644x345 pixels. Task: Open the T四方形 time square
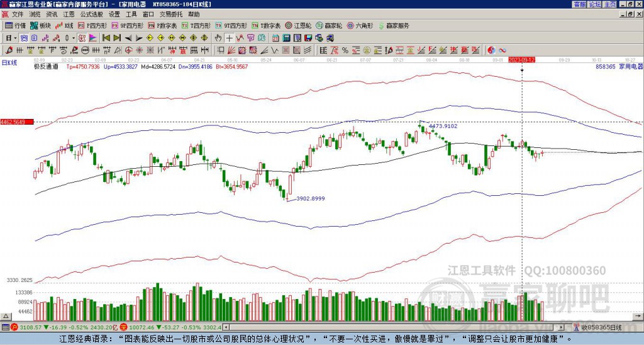(x=196, y=25)
